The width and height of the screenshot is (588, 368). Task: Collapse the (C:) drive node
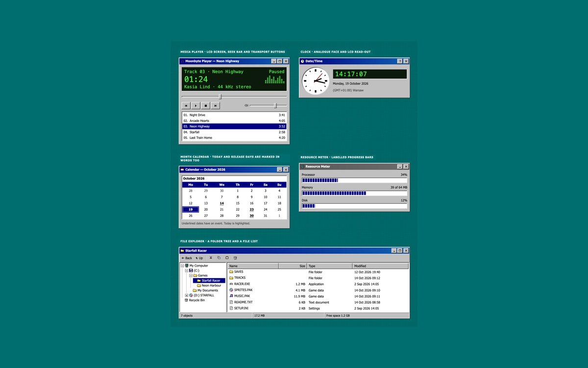(187, 270)
